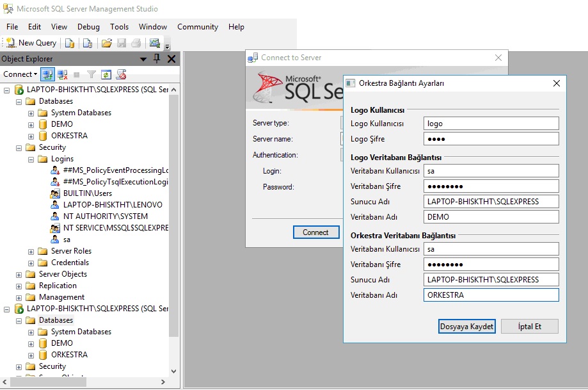Select the Logins tree label
Screen dimensions: 588x390
click(62, 159)
